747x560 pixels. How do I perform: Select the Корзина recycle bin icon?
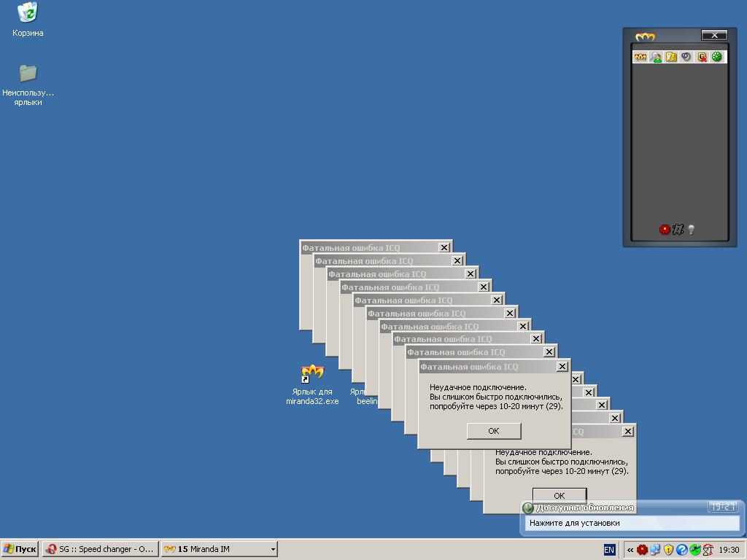(x=28, y=19)
